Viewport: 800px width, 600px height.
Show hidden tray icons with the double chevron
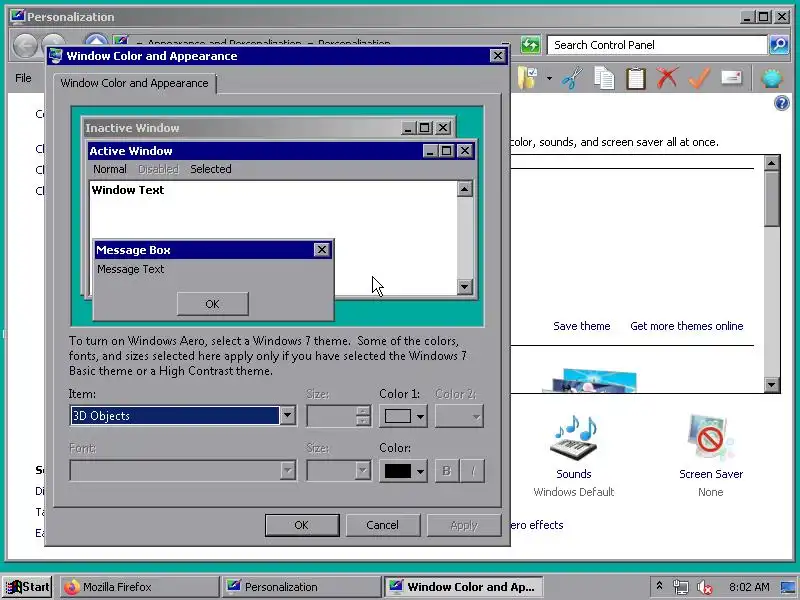(659, 586)
